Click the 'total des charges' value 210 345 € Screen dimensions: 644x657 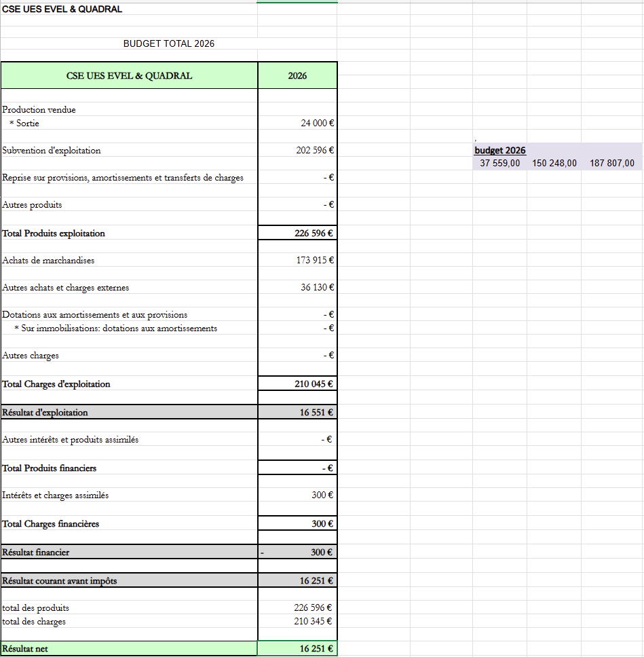pos(315,621)
